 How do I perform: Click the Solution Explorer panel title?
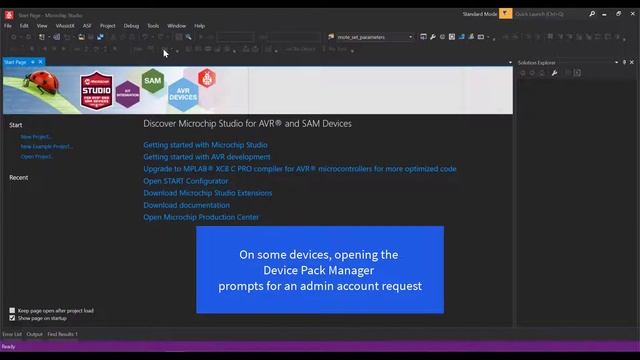[537, 63]
